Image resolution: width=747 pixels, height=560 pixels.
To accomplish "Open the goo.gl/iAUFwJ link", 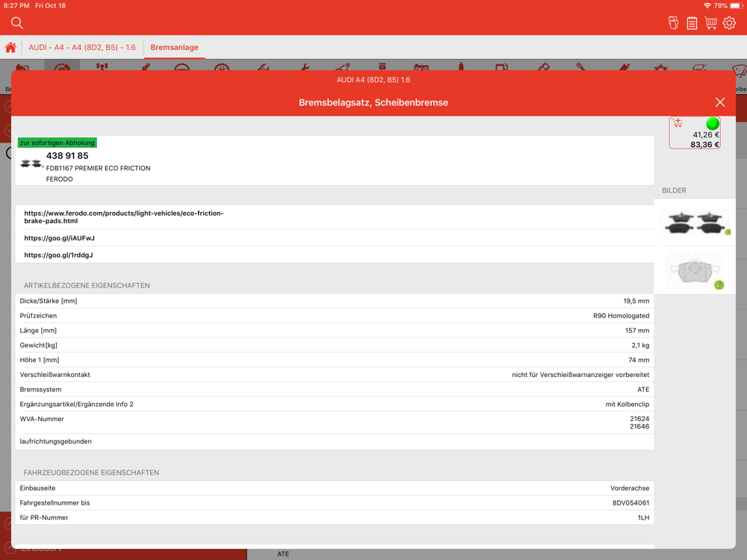I will click(x=60, y=238).
